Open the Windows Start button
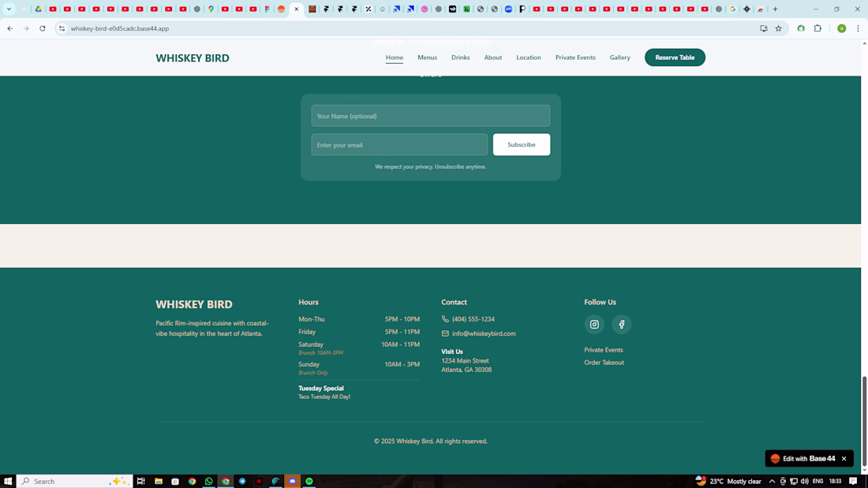 point(8,482)
